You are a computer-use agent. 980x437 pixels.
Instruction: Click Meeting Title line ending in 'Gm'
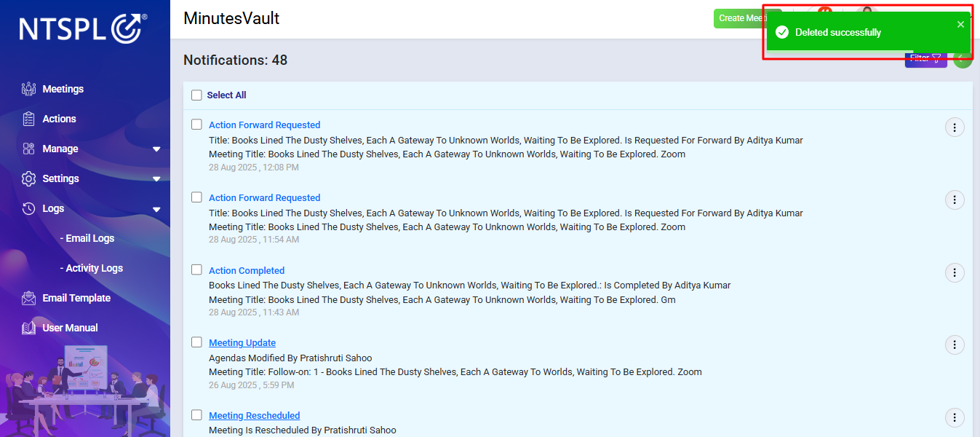coord(442,300)
